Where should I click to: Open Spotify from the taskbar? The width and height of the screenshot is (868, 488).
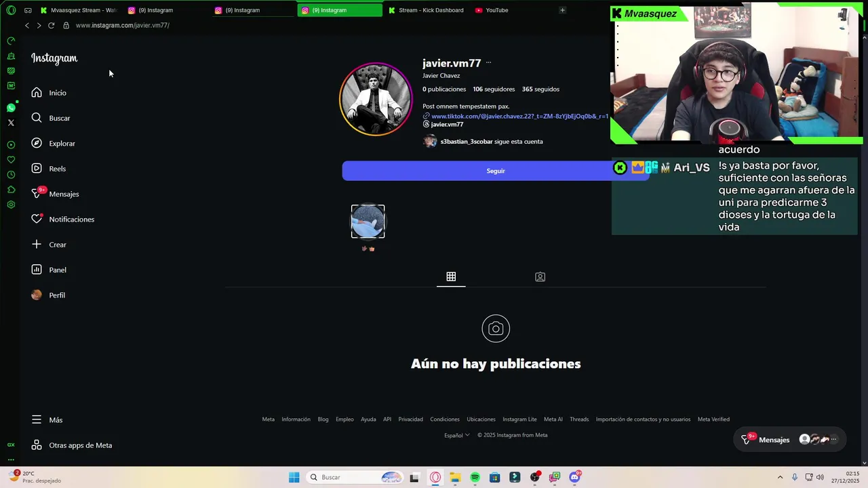(475, 477)
